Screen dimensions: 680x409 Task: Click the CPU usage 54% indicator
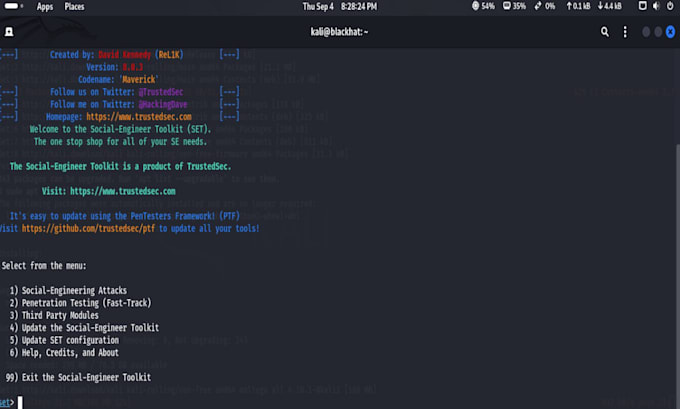484,6
